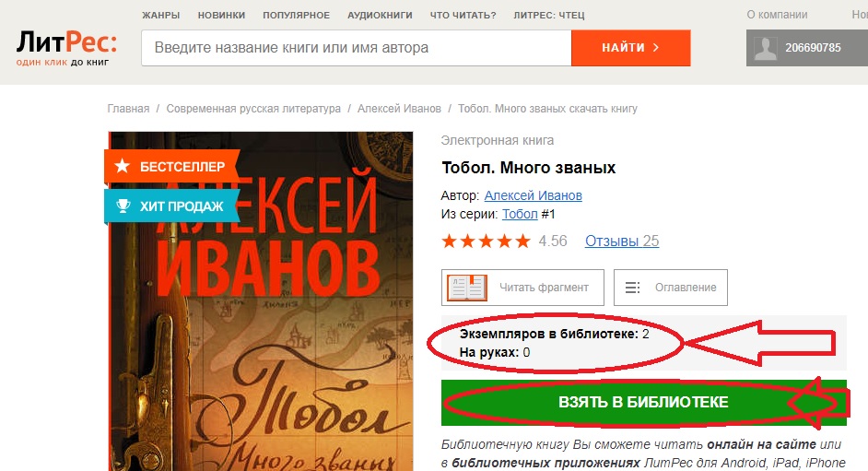Click the Тобол book cover image
This screenshot has width=868, height=471.
click(x=261, y=301)
